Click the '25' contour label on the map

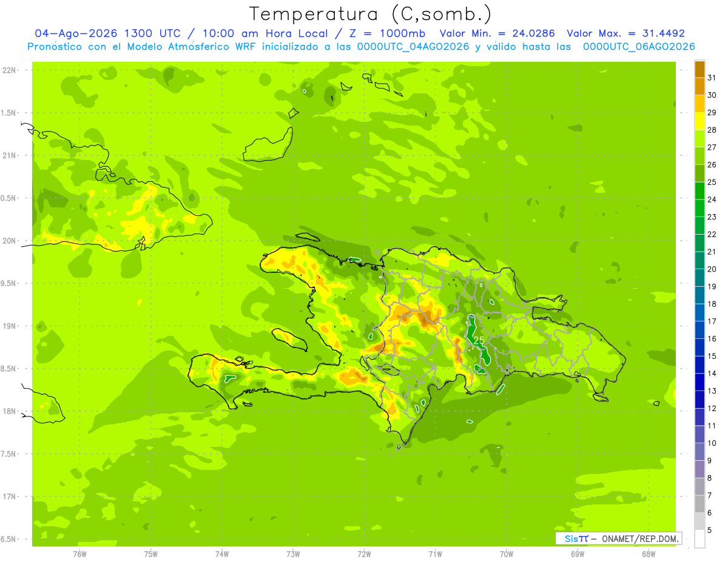(x=479, y=340)
